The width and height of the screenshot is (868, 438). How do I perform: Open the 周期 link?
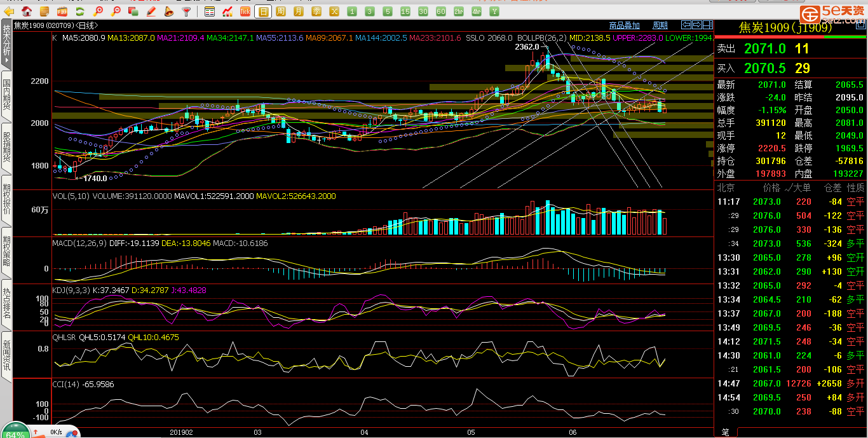click(x=660, y=25)
